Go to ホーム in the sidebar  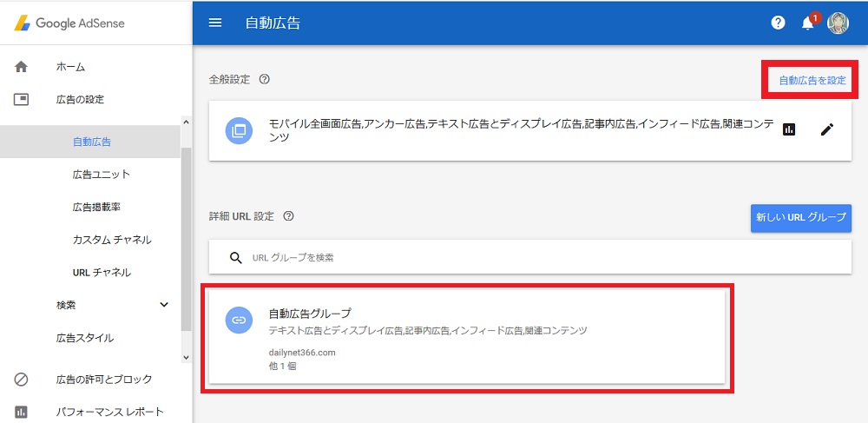click(71, 67)
